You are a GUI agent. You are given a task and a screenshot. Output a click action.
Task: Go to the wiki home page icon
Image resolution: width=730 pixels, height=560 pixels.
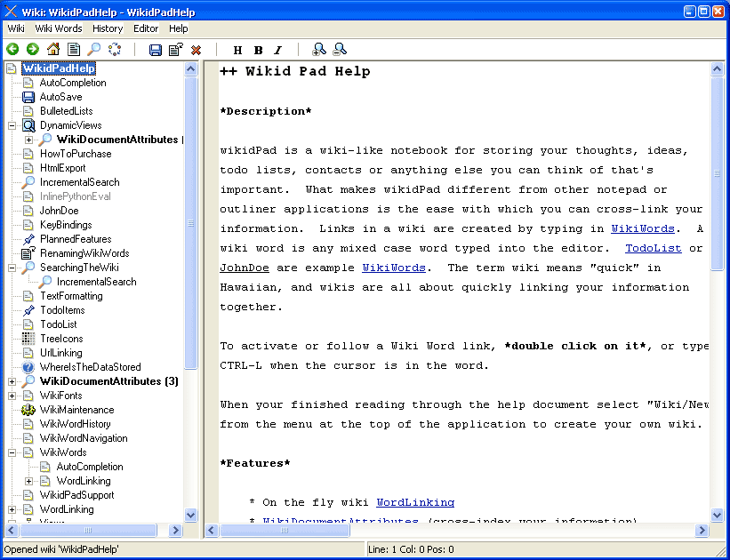tap(53, 50)
